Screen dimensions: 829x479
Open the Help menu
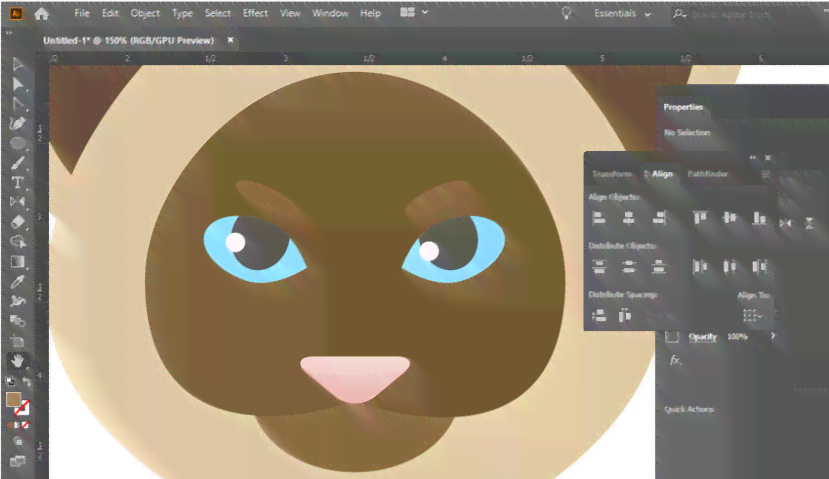(370, 13)
